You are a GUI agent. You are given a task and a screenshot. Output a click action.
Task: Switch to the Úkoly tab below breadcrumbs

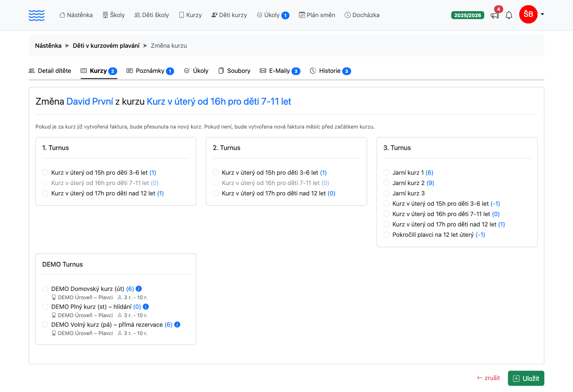(196, 71)
